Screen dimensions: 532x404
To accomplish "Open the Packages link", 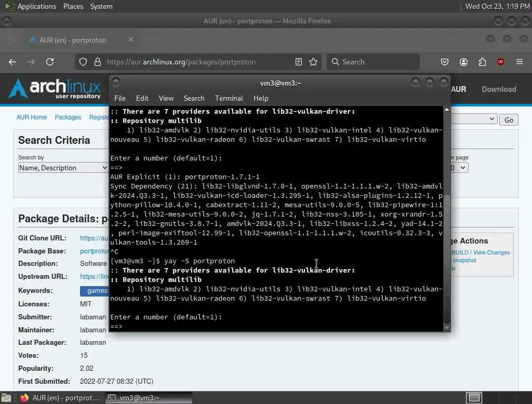I will pos(68,117).
